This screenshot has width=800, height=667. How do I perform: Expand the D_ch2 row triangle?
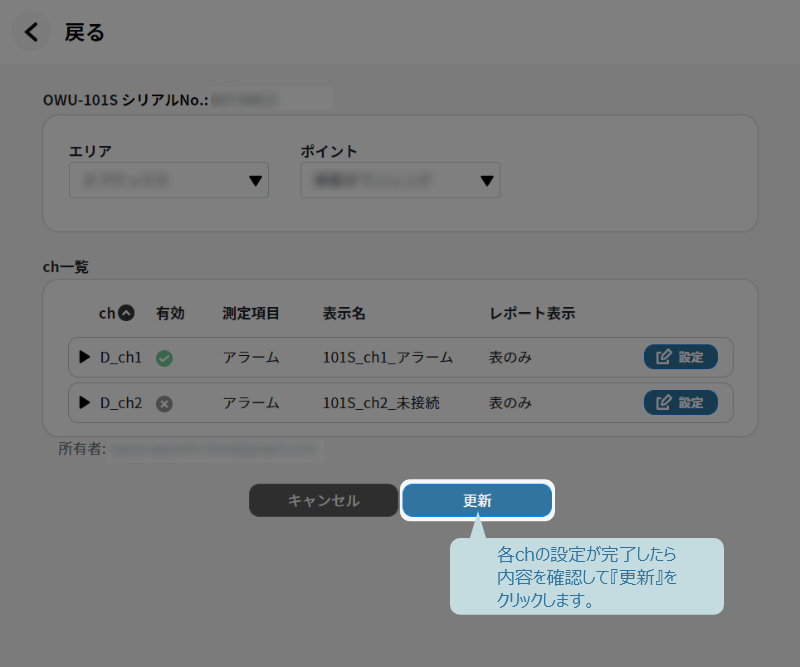pyautogui.click(x=85, y=402)
